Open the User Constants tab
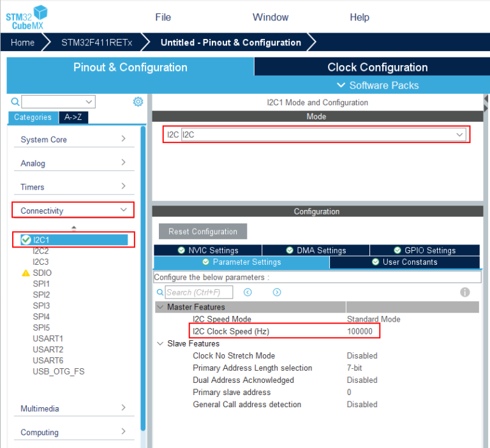 [x=405, y=262]
